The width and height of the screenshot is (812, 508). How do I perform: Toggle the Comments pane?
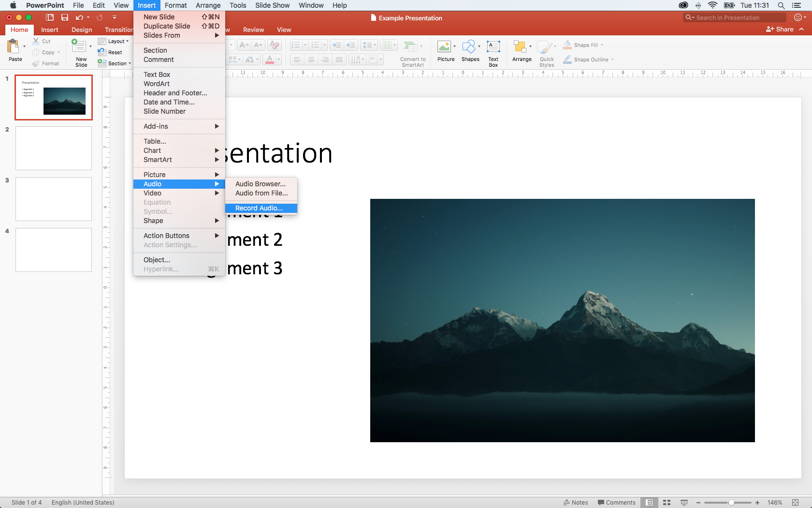pos(616,503)
